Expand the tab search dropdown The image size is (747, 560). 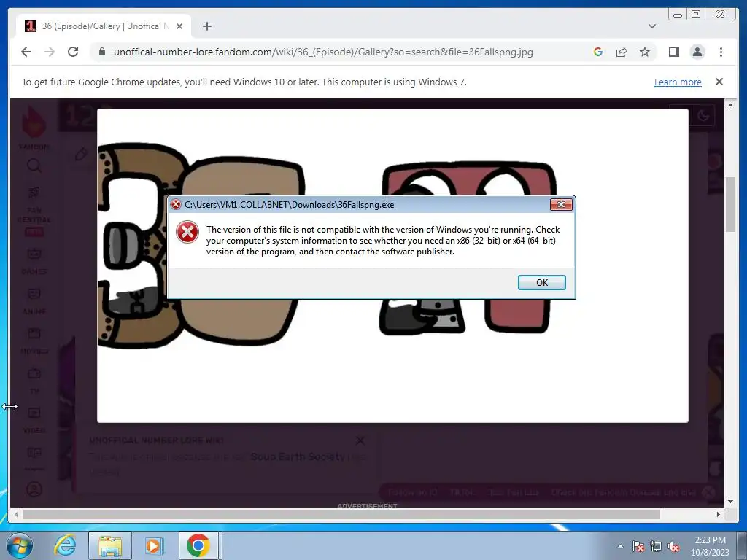tap(652, 26)
